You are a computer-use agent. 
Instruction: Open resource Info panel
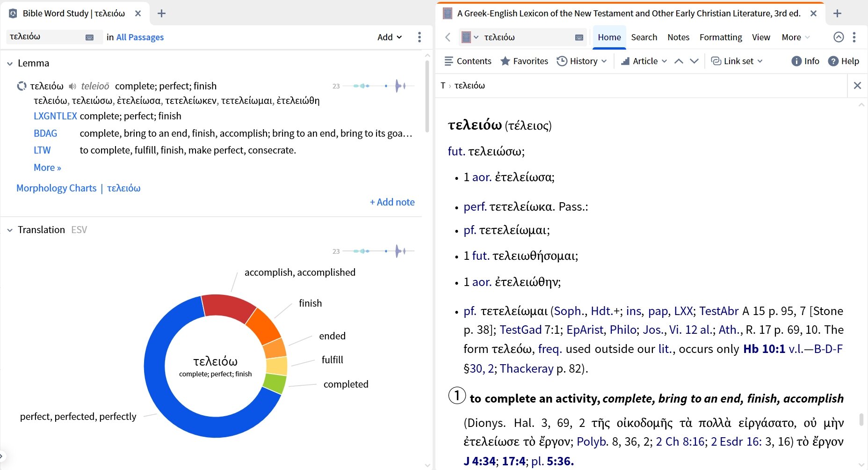pos(805,61)
